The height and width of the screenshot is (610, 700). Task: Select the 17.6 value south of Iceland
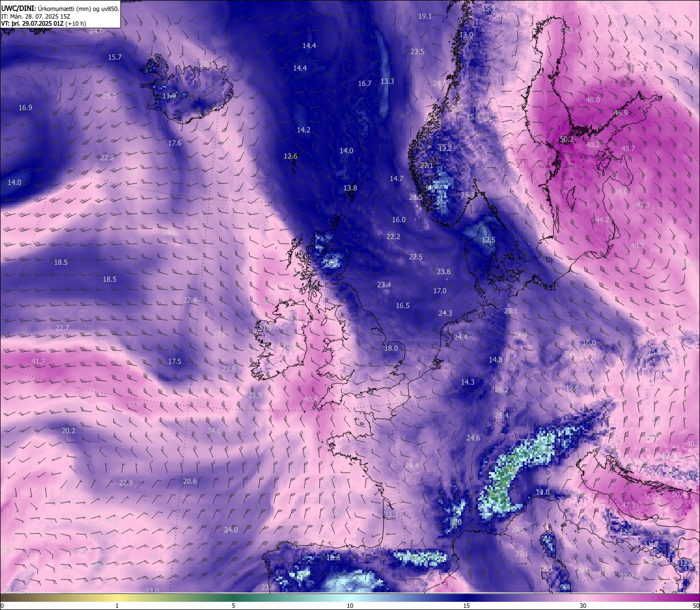pyautogui.click(x=174, y=143)
